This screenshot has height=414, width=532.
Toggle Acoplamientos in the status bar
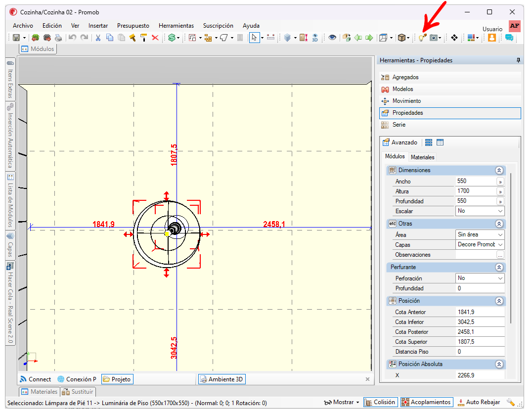click(x=427, y=402)
